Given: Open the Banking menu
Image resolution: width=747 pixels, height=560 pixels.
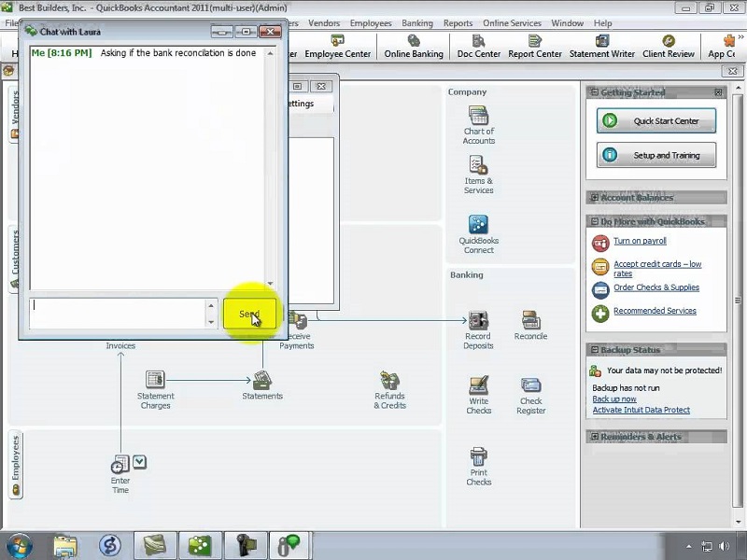Looking at the screenshot, I should click(417, 23).
